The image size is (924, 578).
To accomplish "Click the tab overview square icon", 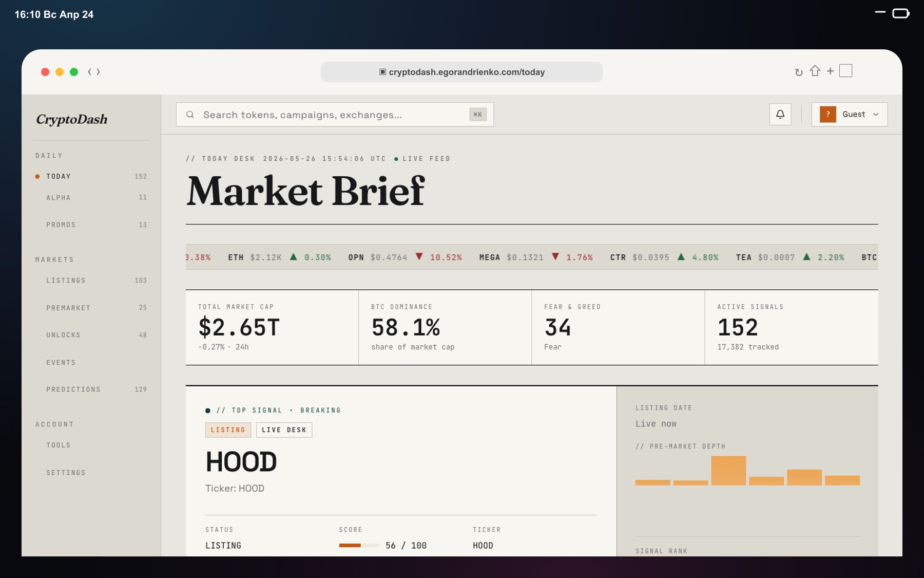I will pyautogui.click(x=845, y=71).
